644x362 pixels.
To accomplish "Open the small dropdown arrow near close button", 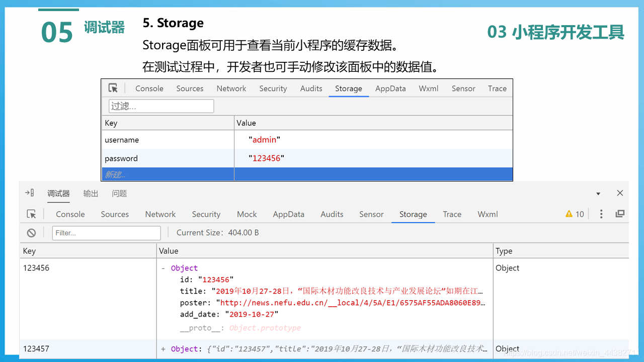I will (598, 194).
